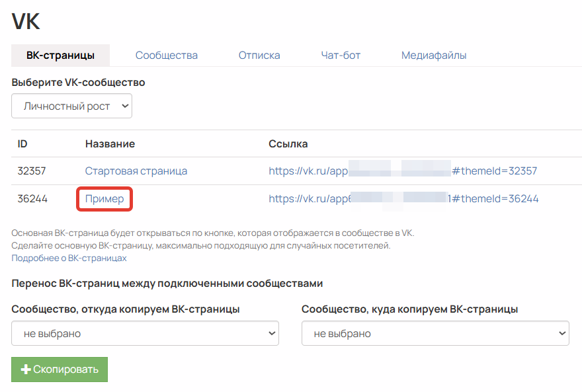Click the green Скопировать button
Screen dimensions: 582x392
[x=60, y=370]
